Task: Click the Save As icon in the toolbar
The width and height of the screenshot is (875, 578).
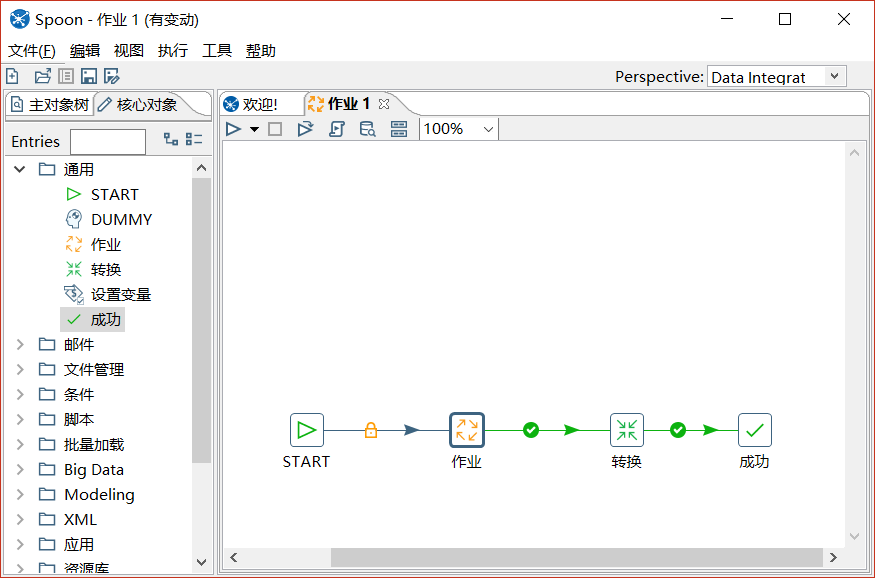Action: click(112, 76)
